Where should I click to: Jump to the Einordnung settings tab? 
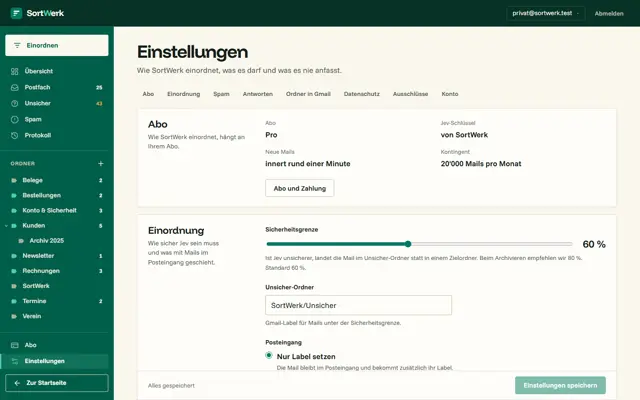click(x=184, y=94)
